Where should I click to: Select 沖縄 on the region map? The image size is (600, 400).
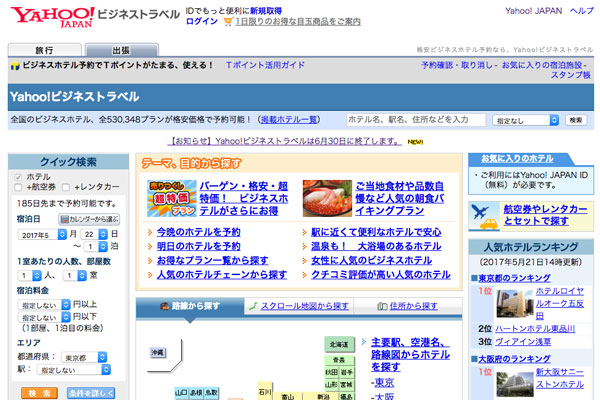(158, 353)
